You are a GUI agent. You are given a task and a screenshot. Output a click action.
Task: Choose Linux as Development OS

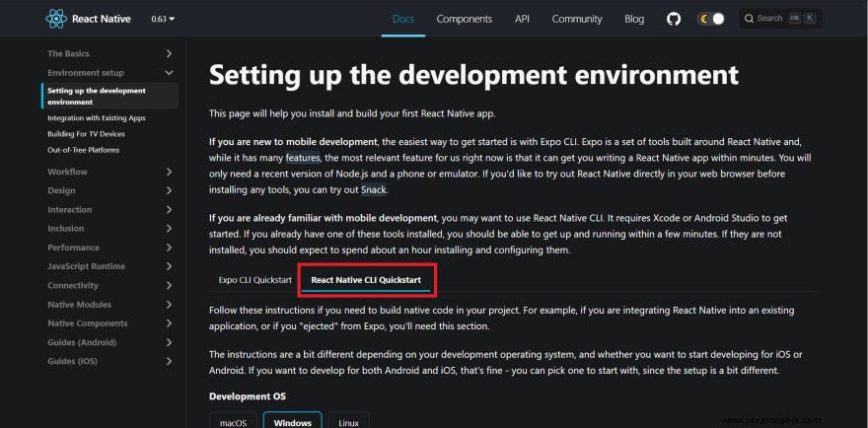[348, 422]
